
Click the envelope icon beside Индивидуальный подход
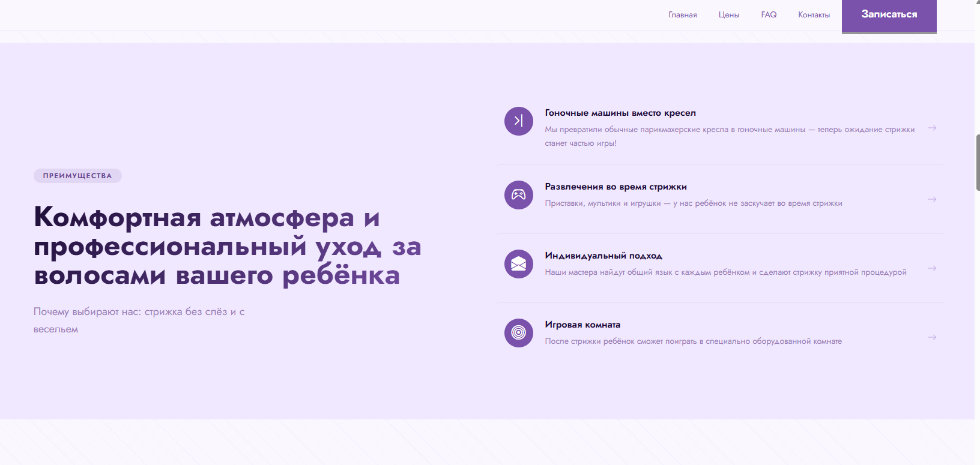pyautogui.click(x=518, y=264)
